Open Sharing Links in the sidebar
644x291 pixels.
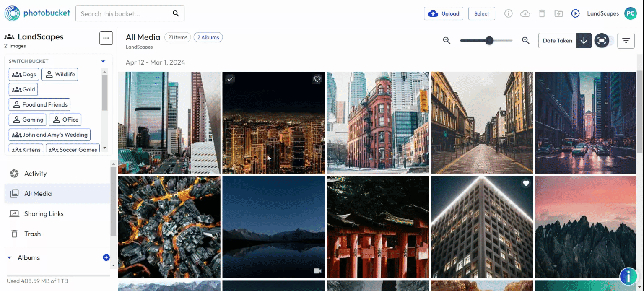57,214
